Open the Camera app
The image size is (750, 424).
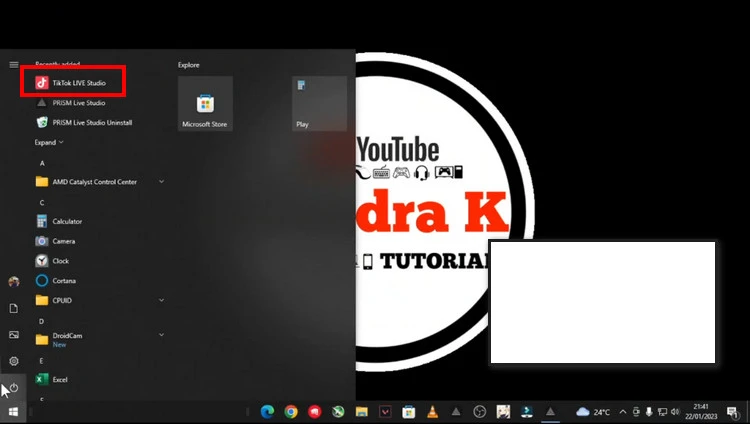[55, 241]
